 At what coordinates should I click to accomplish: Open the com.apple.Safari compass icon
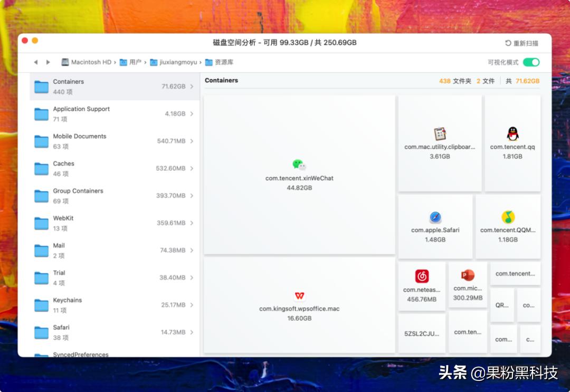click(x=435, y=216)
